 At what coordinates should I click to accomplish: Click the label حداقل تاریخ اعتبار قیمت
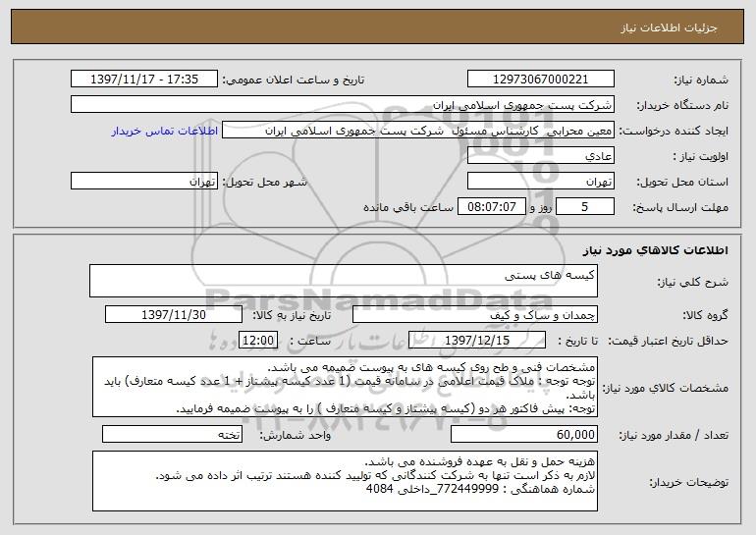(x=668, y=341)
